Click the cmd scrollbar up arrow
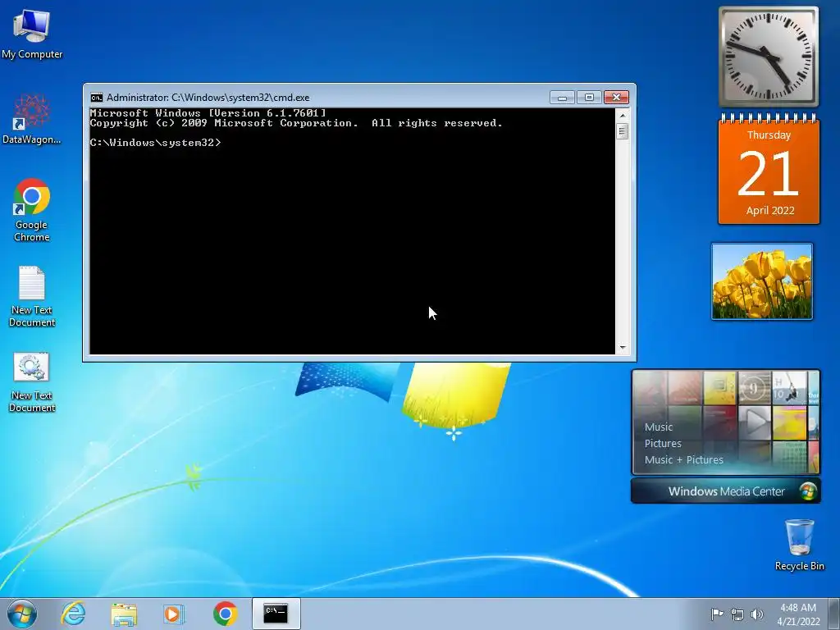The height and width of the screenshot is (630, 840). click(622, 115)
